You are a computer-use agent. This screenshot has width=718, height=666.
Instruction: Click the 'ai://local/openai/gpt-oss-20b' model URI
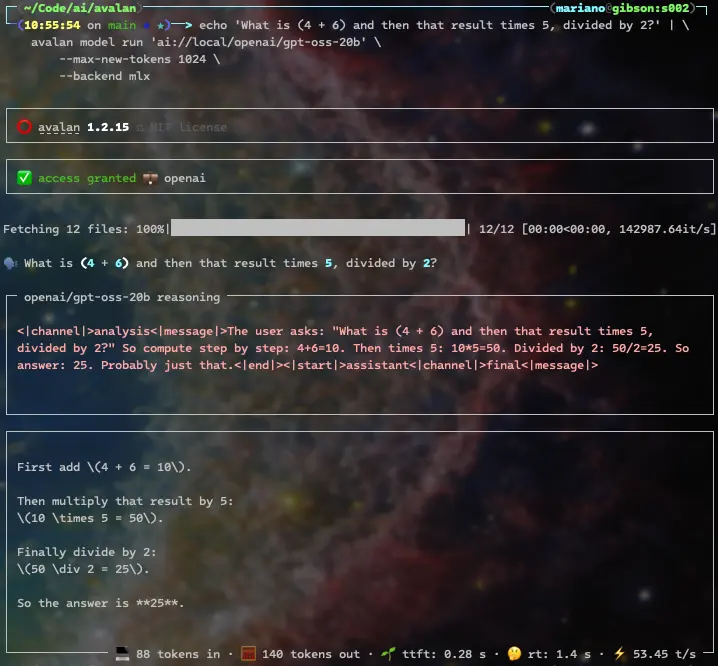tap(258, 42)
